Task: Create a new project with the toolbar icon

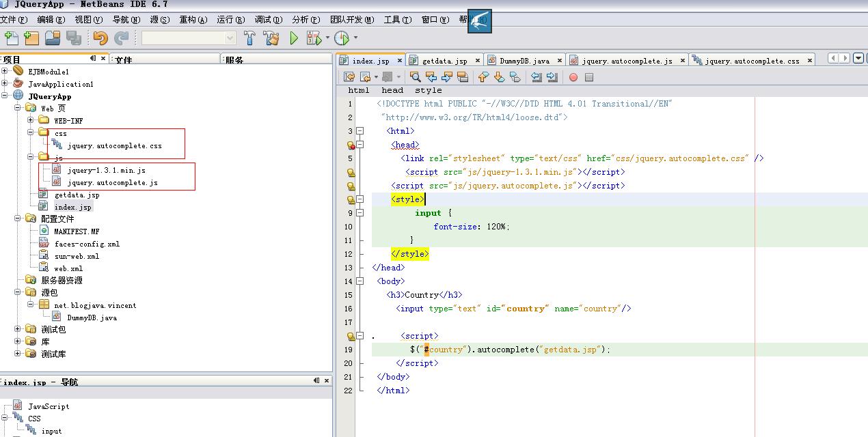Action: 31,38
